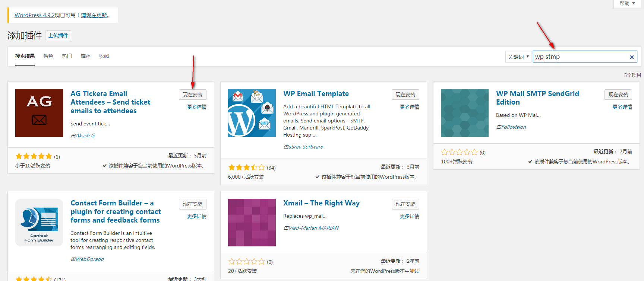Click WP Mail SMTP SendGrid empty star rating
Viewport: 644px width, 281px height.
(x=460, y=152)
